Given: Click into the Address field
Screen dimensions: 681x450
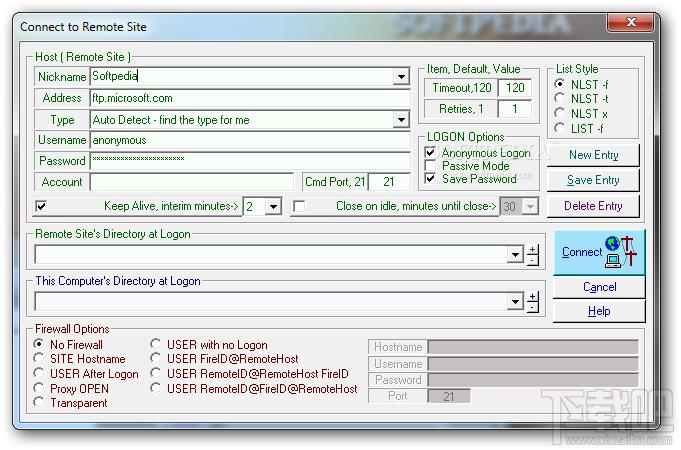Looking at the screenshot, I should coord(250,98).
